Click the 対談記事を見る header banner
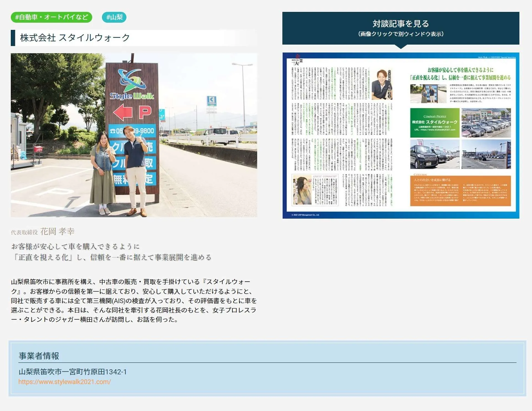 click(401, 28)
